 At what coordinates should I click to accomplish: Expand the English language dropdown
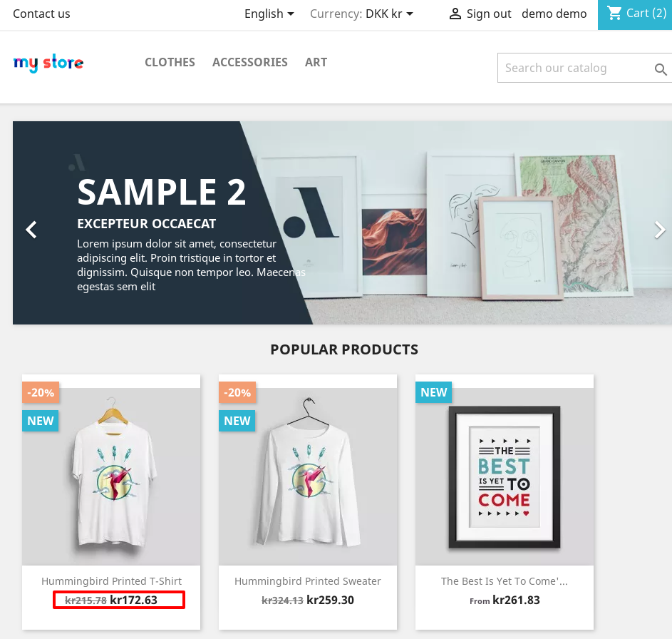(269, 14)
